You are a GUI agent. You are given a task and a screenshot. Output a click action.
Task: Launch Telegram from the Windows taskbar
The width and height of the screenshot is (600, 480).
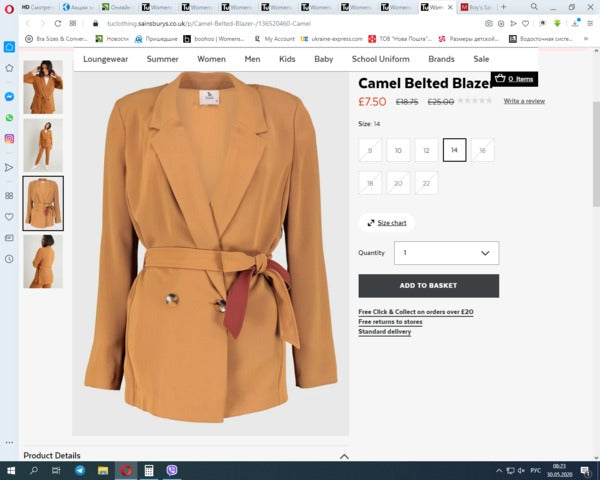coord(80,470)
